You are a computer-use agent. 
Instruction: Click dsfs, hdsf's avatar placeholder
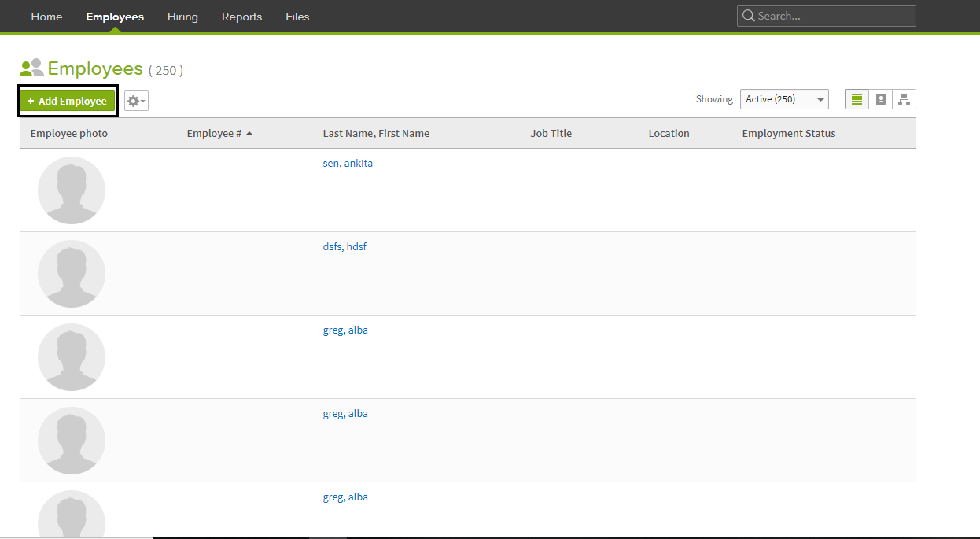click(72, 274)
